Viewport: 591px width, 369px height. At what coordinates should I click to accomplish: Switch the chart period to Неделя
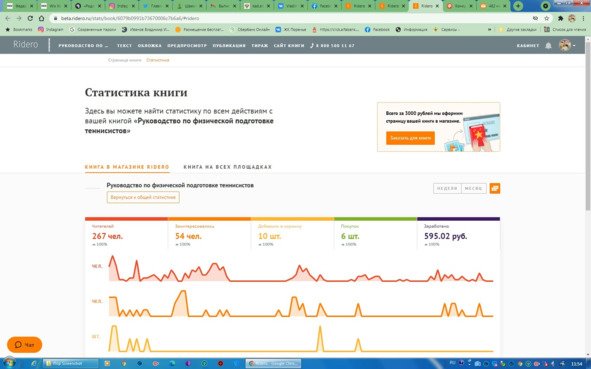pyautogui.click(x=447, y=188)
